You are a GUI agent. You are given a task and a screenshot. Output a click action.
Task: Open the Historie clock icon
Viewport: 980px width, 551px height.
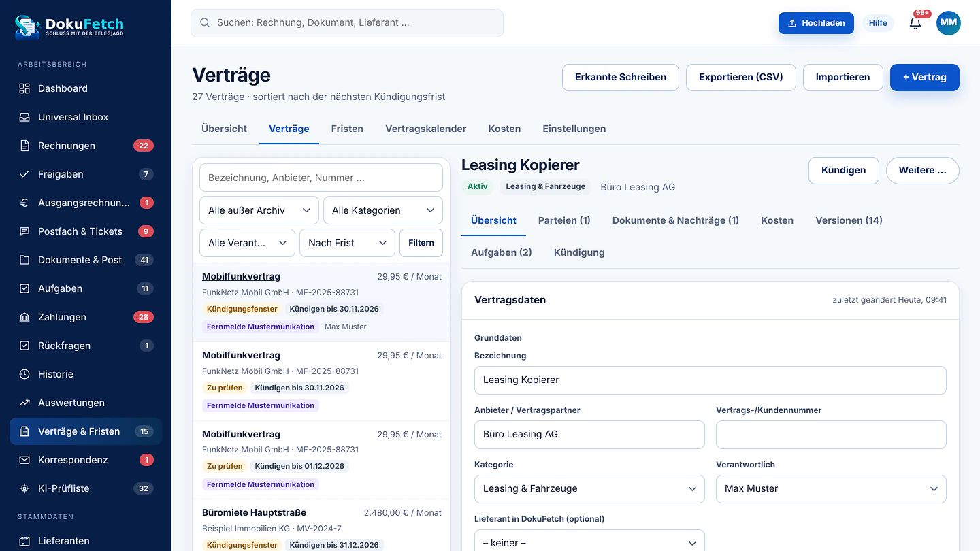point(24,374)
